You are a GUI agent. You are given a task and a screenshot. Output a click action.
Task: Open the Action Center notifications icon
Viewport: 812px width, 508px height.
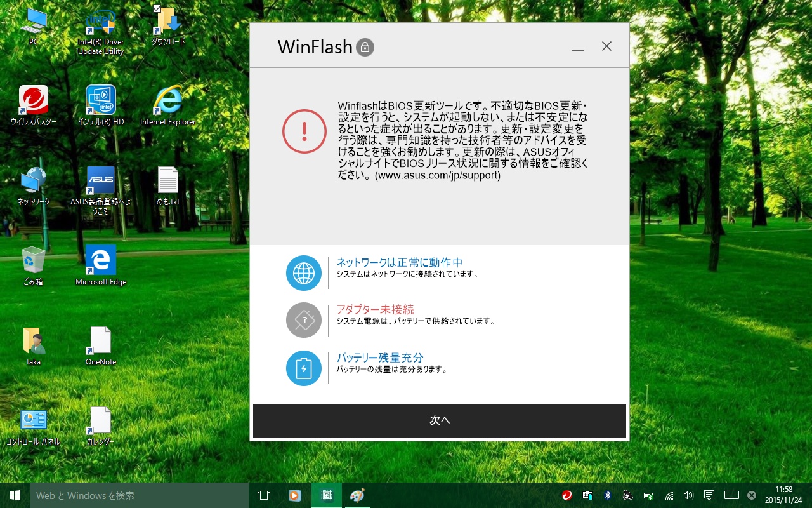tap(709, 495)
